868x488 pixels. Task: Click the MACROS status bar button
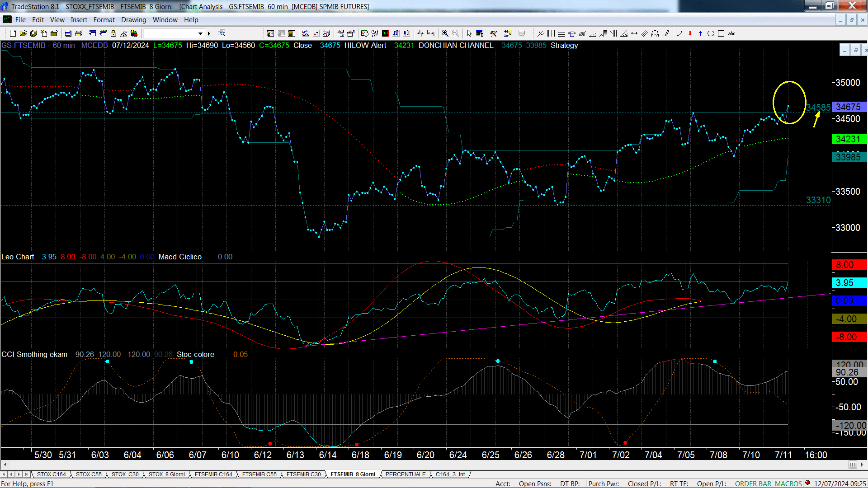tap(788, 483)
